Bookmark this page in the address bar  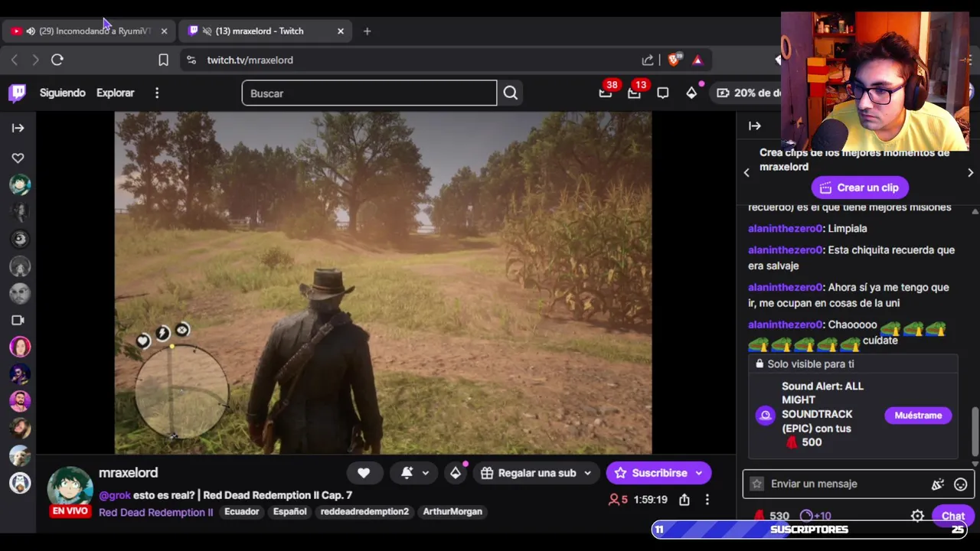point(163,60)
